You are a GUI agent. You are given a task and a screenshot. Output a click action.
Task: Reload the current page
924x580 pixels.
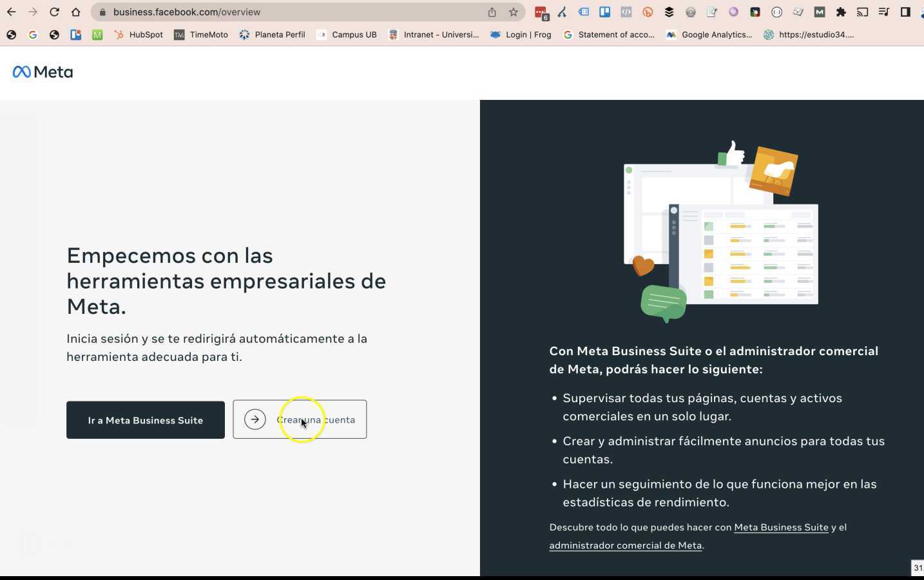pos(54,12)
